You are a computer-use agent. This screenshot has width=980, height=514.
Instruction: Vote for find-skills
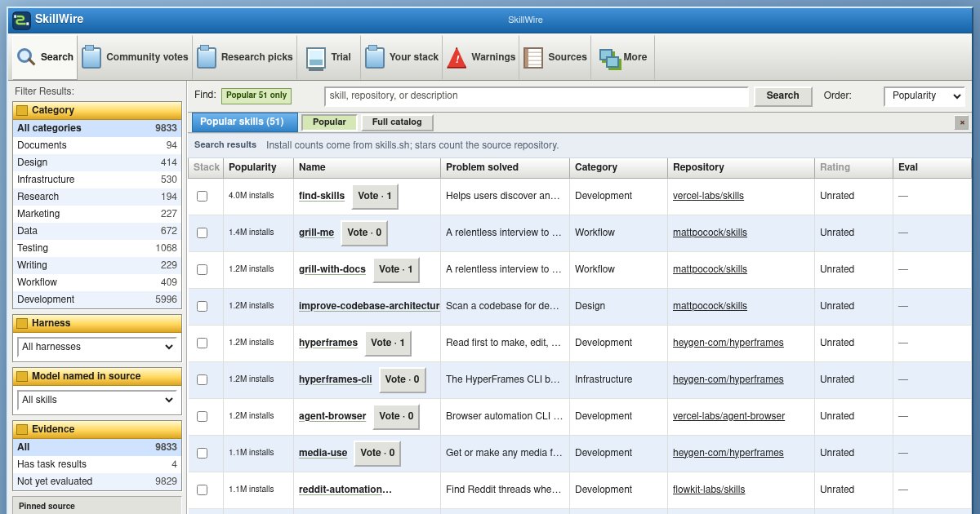pos(375,196)
